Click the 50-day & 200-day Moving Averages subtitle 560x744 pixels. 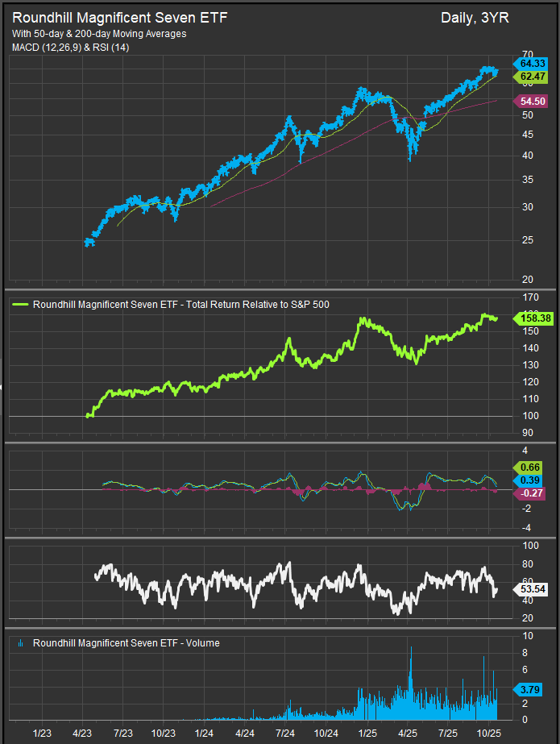(x=99, y=34)
